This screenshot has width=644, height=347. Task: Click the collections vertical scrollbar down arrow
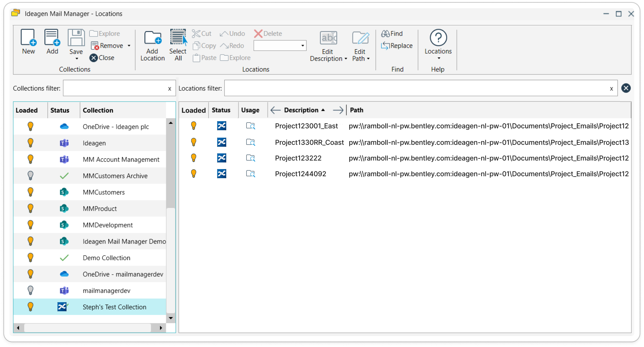[x=171, y=318]
